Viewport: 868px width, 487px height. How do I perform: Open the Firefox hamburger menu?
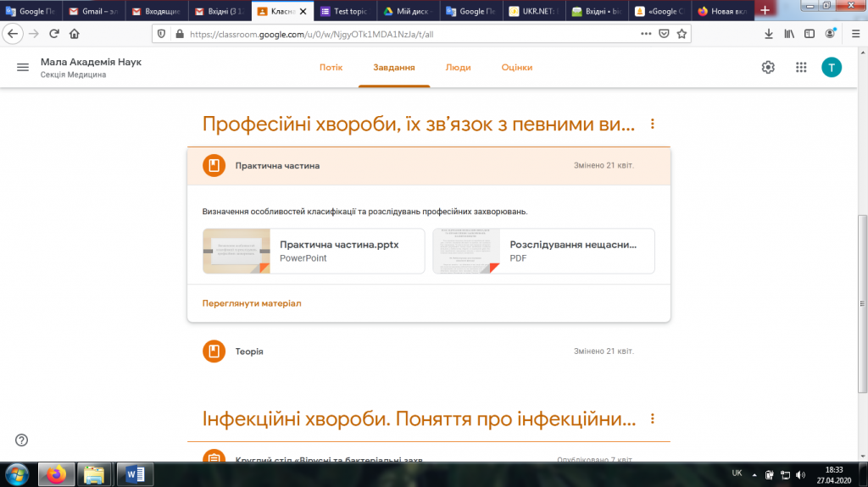pos(855,34)
